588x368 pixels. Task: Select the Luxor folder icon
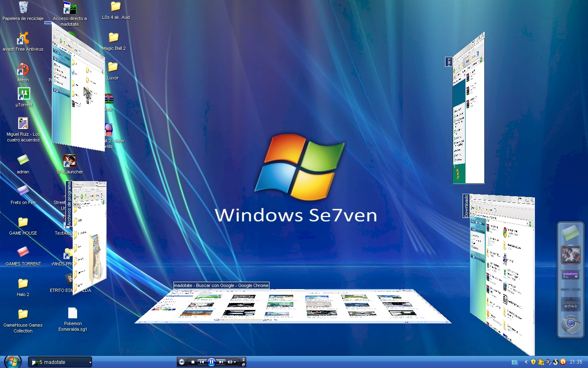pyautogui.click(x=113, y=71)
